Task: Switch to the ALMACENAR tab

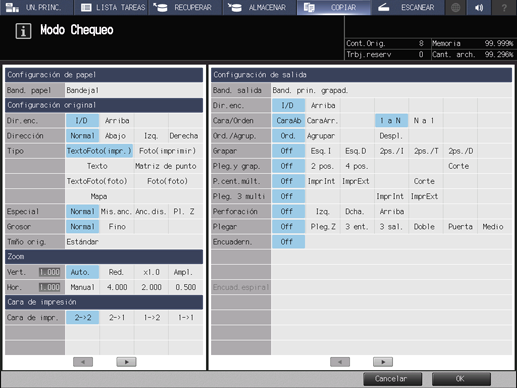Action: [259, 7]
